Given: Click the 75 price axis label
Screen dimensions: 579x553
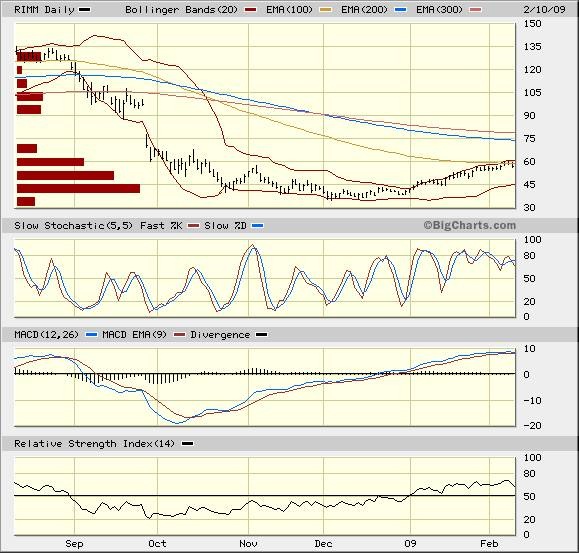Looking at the screenshot, I should tap(530, 138).
